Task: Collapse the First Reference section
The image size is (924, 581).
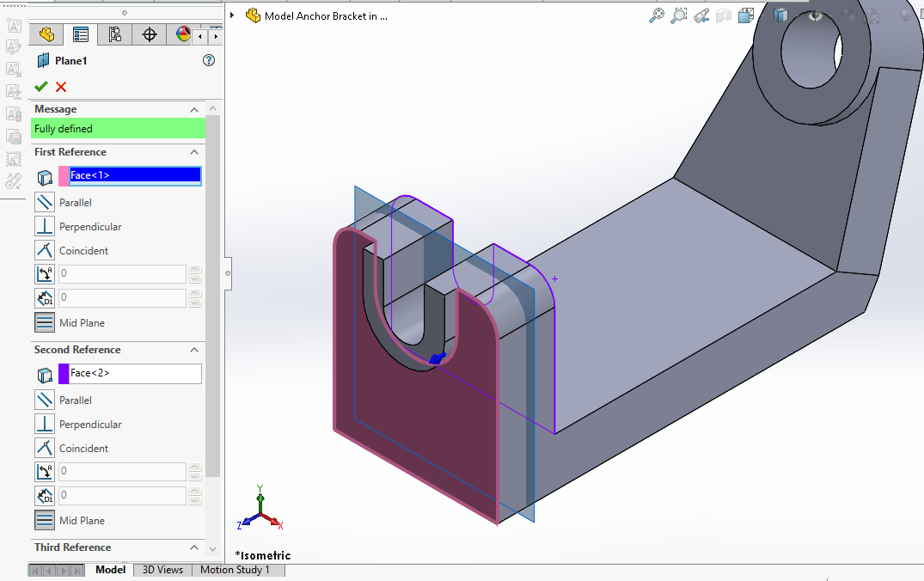Action: point(195,152)
